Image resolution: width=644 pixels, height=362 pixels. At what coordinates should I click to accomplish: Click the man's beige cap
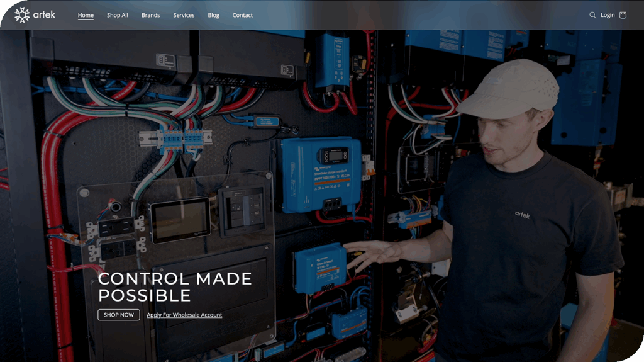click(511, 88)
